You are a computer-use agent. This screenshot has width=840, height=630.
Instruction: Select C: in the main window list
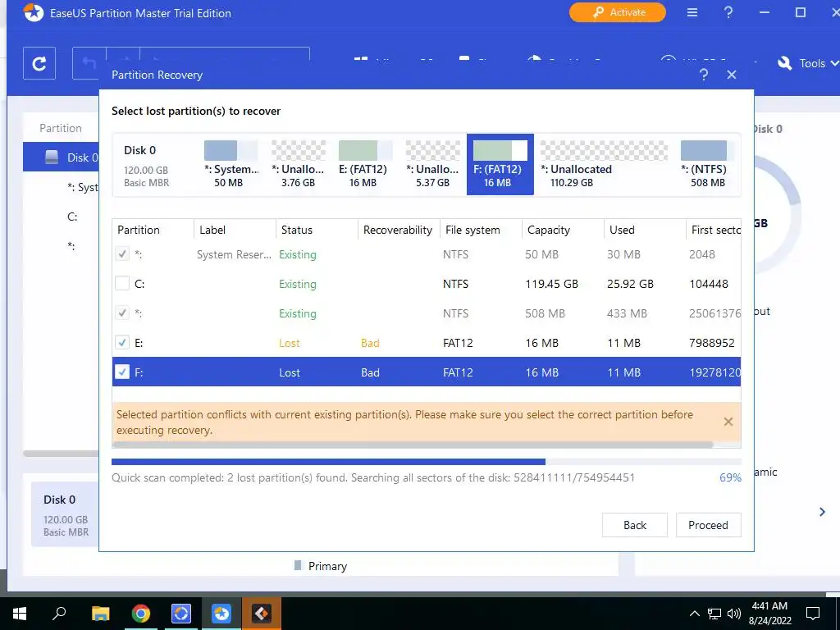click(72, 217)
